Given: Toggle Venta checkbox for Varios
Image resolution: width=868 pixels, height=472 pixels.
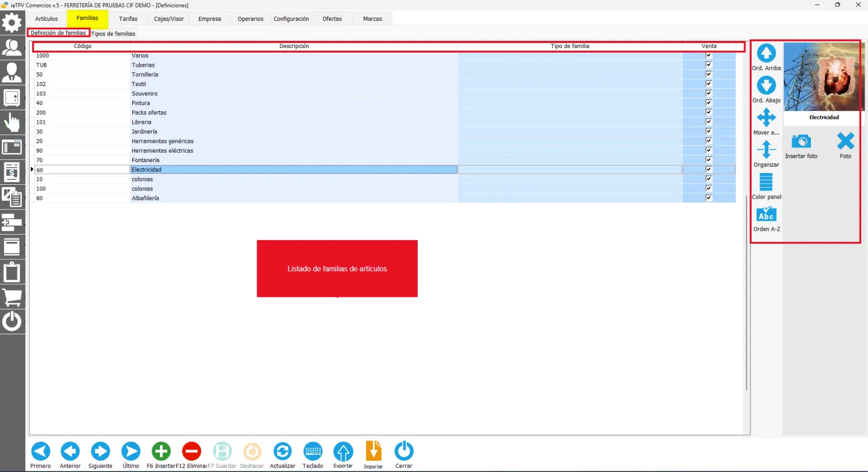Looking at the screenshot, I should tap(709, 55).
